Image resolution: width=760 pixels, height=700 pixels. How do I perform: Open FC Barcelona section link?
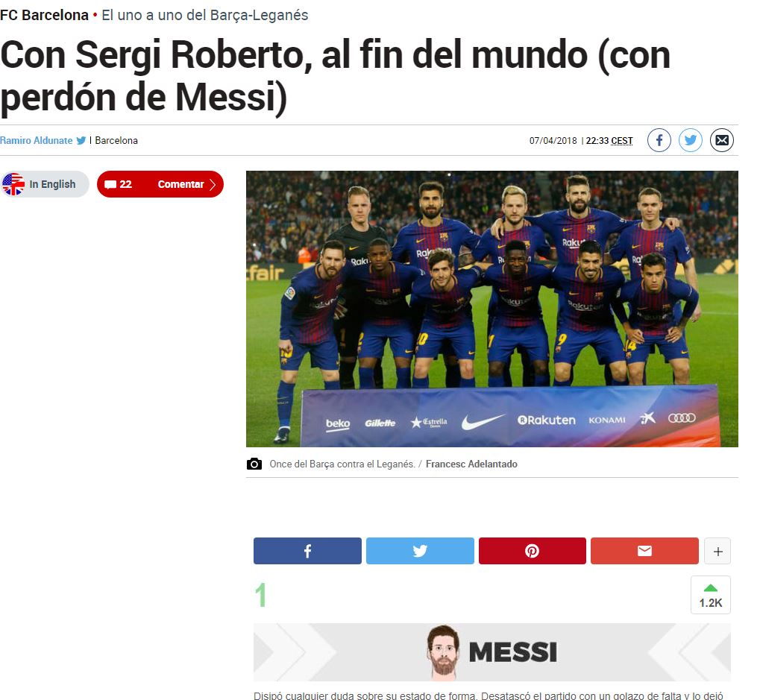pos(44,15)
